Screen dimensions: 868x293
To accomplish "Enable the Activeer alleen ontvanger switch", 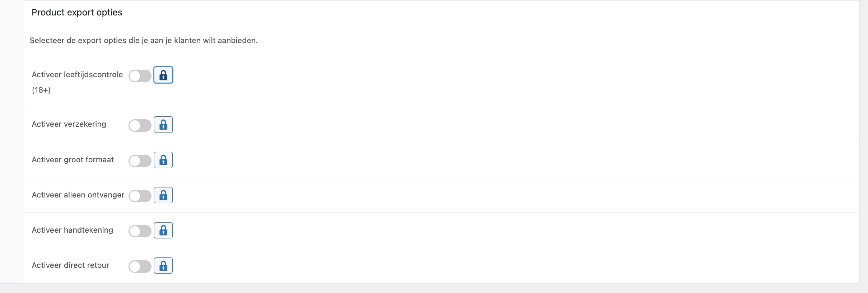I will click(140, 196).
